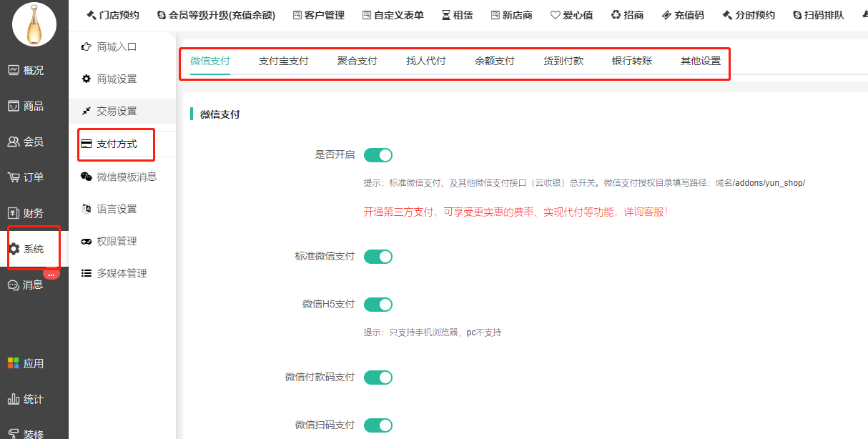Click the 订单 shopping cart icon

pyautogui.click(x=14, y=177)
